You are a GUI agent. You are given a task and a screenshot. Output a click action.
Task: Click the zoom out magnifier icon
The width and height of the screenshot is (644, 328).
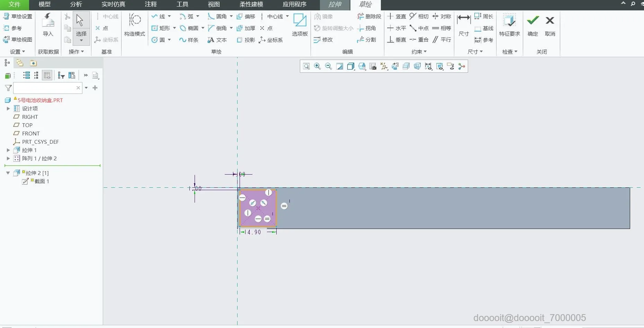(x=328, y=66)
